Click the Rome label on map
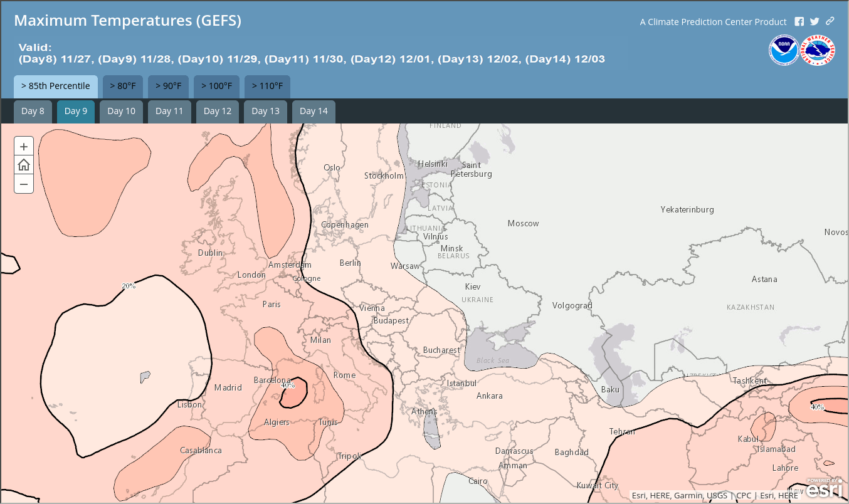This screenshot has width=849, height=504. [x=344, y=375]
